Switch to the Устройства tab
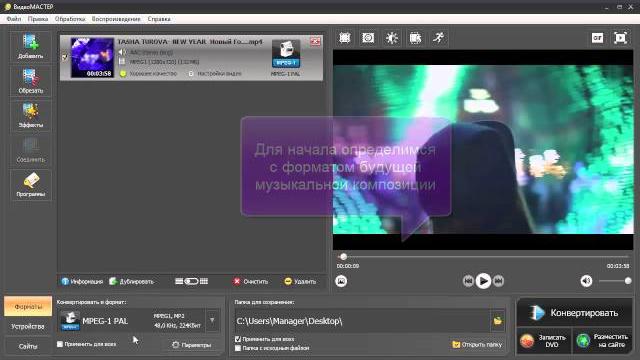 pos(28,327)
